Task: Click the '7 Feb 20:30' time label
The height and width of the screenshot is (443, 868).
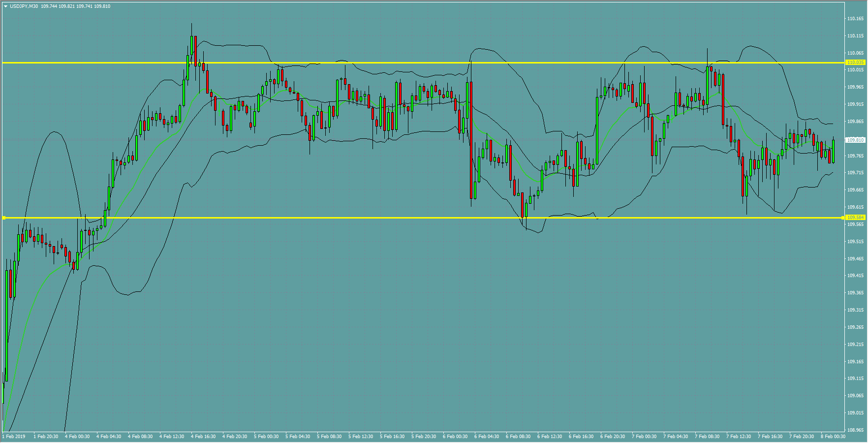Action: (802, 437)
